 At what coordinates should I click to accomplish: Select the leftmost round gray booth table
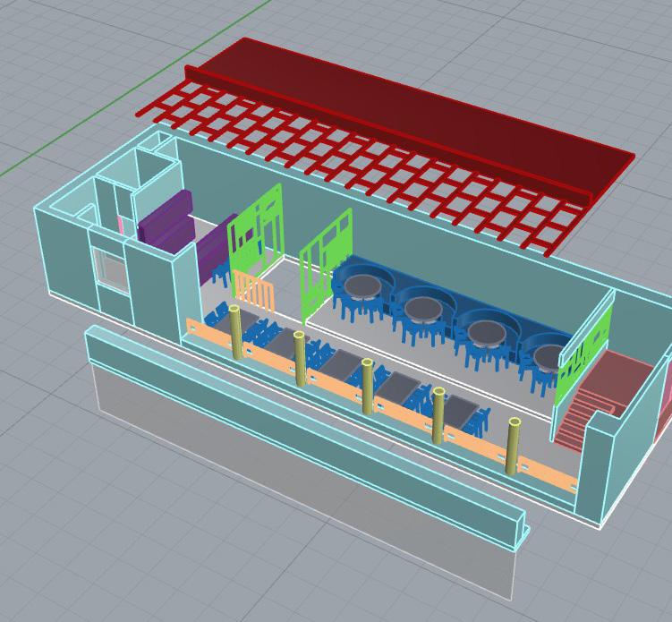363,286
